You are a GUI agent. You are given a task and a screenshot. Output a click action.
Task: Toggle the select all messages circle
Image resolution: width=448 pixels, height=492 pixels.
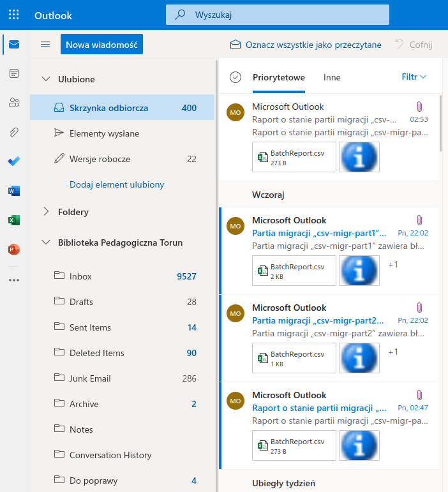tap(235, 77)
